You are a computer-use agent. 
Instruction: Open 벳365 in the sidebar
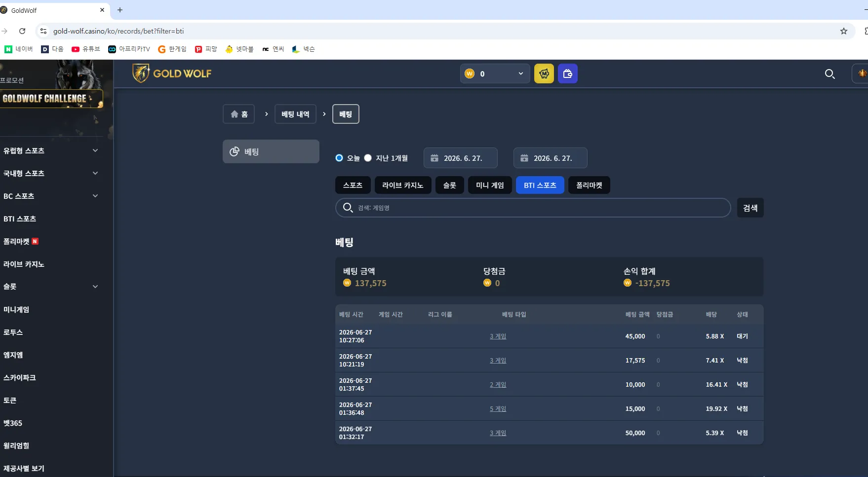point(13,423)
